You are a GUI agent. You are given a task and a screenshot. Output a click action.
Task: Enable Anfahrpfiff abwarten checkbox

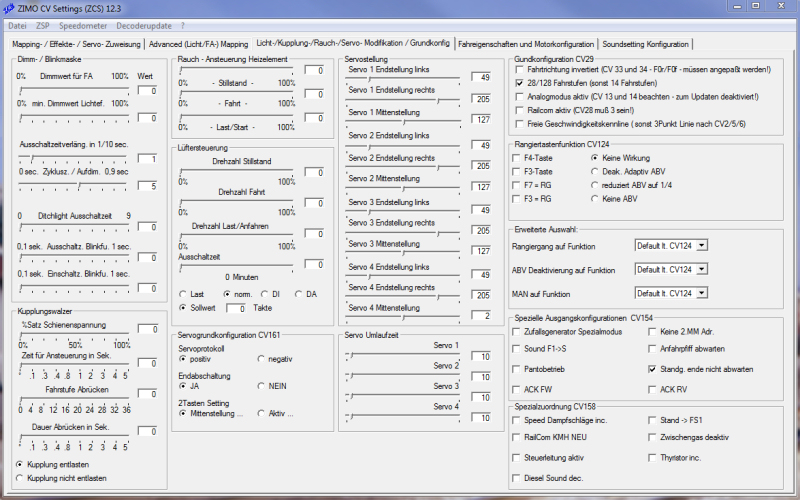(x=652, y=349)
